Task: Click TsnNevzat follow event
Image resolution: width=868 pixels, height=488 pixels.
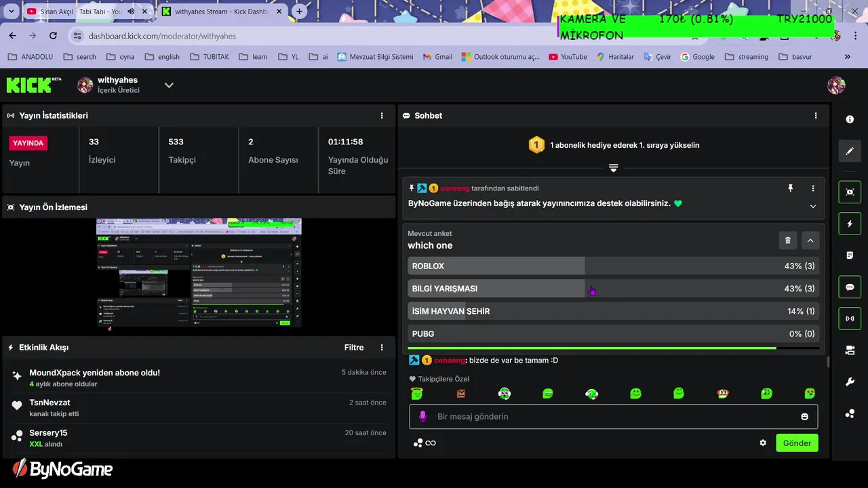Action: (x=199, y=408)
